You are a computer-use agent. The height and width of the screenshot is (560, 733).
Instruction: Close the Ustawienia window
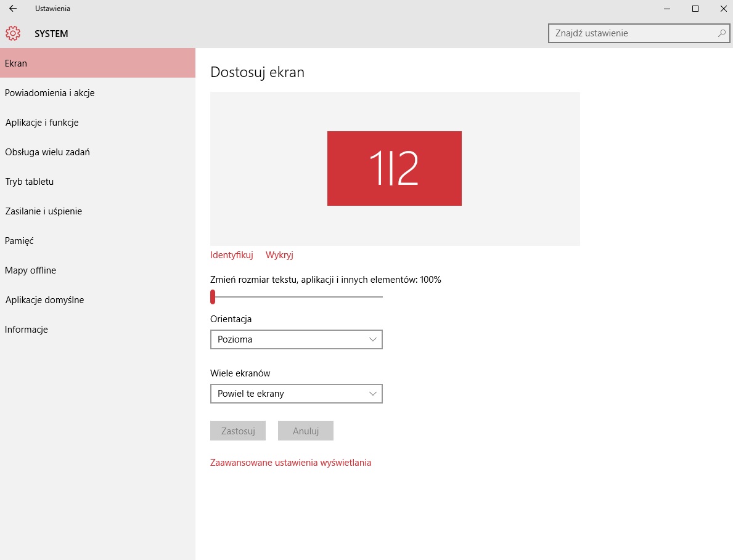[x=723, y=9]
